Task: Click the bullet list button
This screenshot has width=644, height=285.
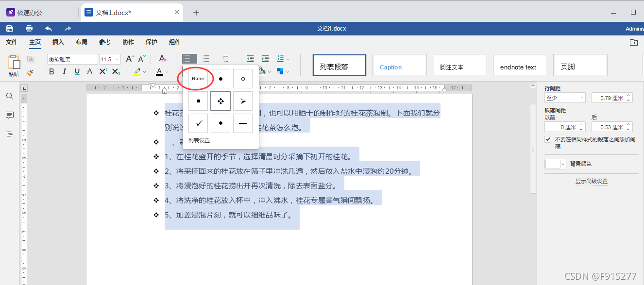Action: (187, 59)
